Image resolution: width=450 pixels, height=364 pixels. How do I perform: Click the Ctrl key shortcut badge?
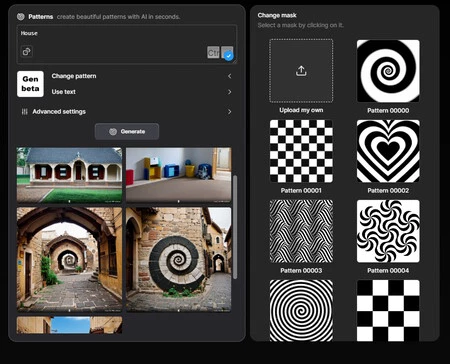click(213, 52)
